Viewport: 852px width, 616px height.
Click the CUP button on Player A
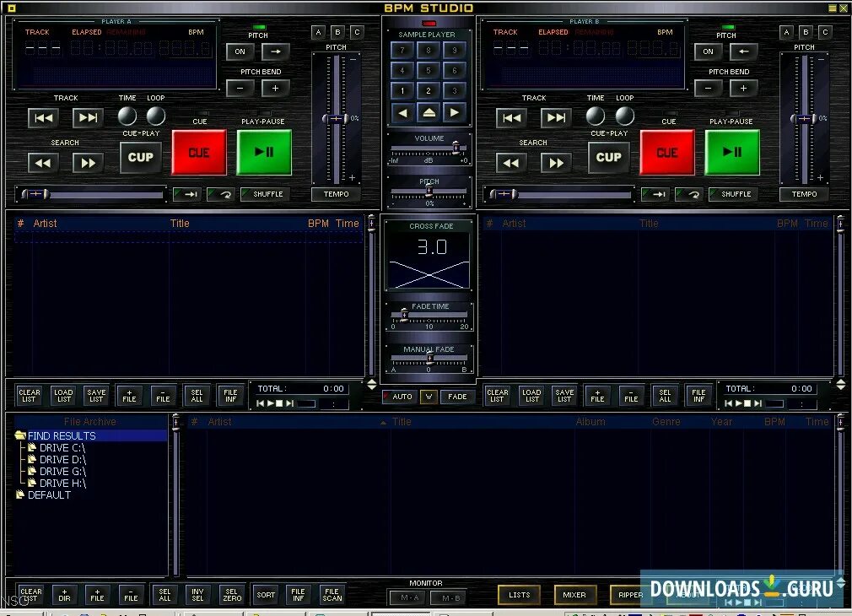tap(141, 157)
